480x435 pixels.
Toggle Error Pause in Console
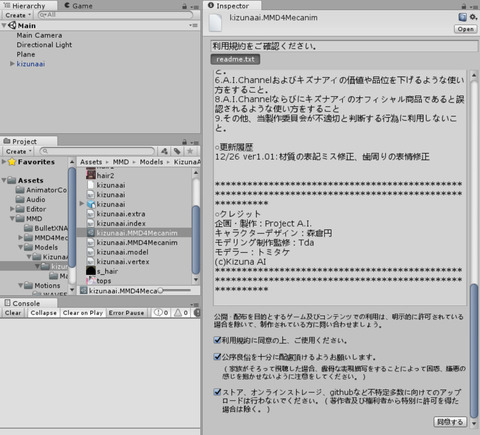(126, 313)
